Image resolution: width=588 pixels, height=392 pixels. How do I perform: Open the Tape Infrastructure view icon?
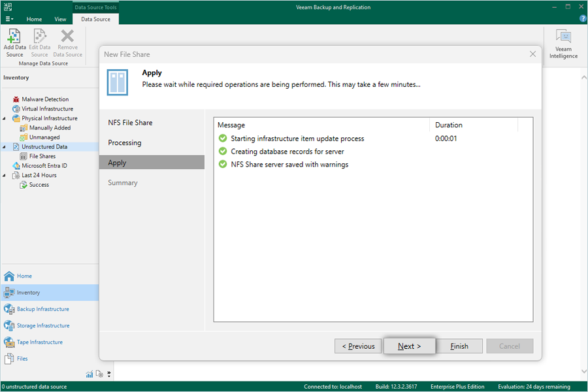click(9, 342)
